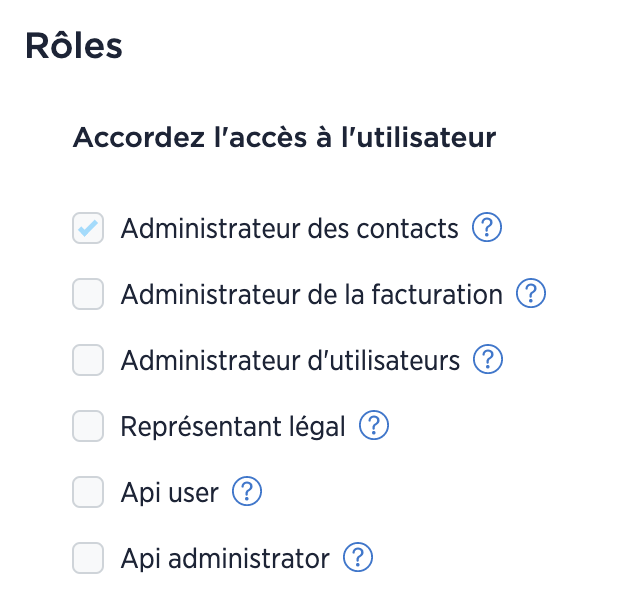Click the Administrateur de la facturation label
This screenshot has width=626, height=610.
311,294
